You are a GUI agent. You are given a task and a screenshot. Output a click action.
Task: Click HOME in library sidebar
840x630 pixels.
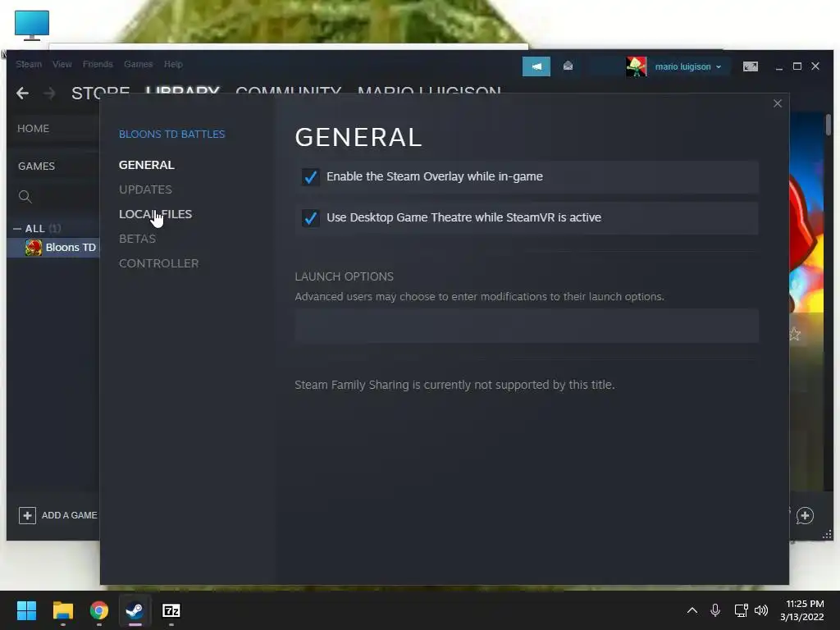[33, 129]
